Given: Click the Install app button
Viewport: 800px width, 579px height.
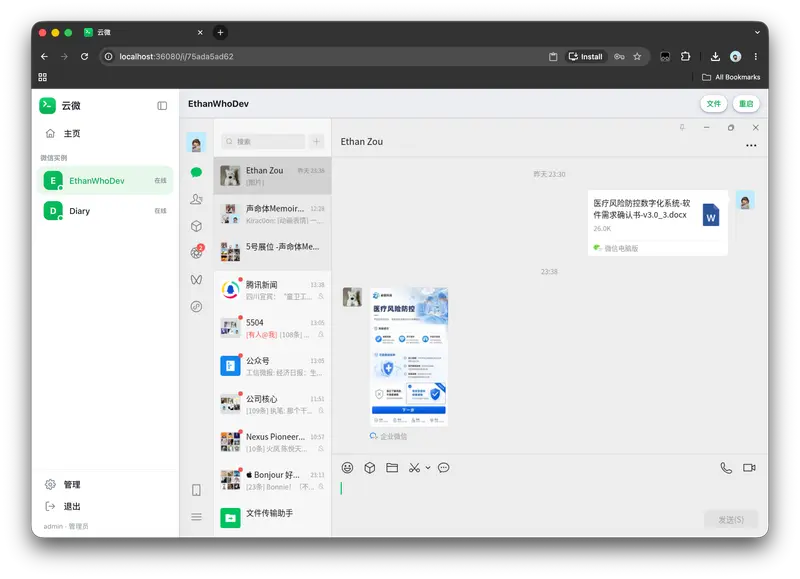Looking at the screenshot, I should pos(586,57).
